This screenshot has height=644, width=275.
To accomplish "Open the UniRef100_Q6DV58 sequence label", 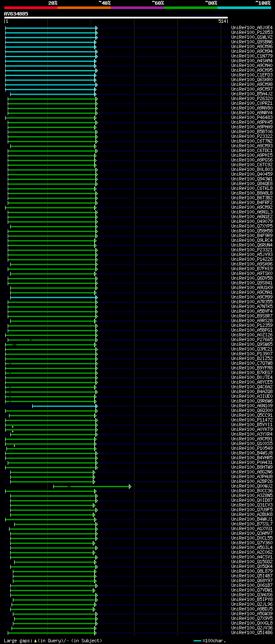I will coord(252,278).
